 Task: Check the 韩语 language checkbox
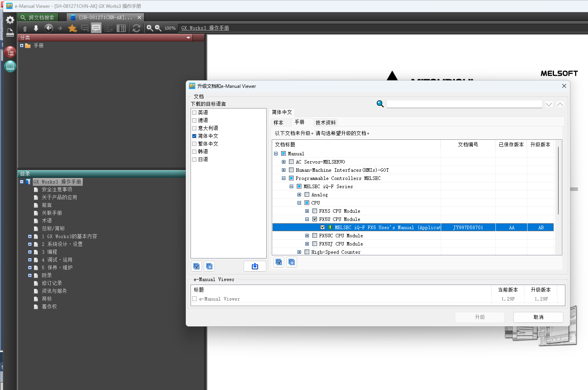(x=194, y=151)
